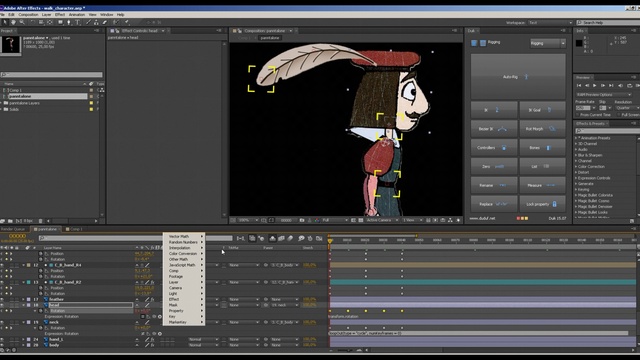This screenshot has height=360, width=640.
Task: Click the IK Goal button
Action: pos(542,110)
